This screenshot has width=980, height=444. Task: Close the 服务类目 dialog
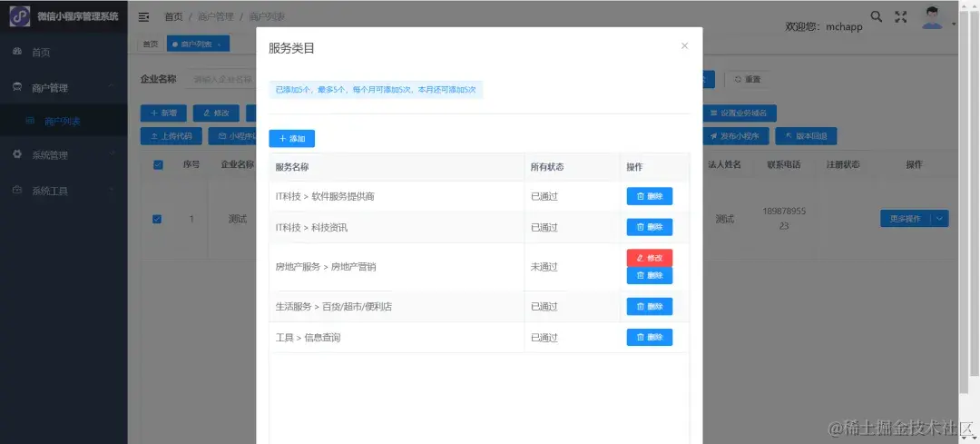(684, 45)
